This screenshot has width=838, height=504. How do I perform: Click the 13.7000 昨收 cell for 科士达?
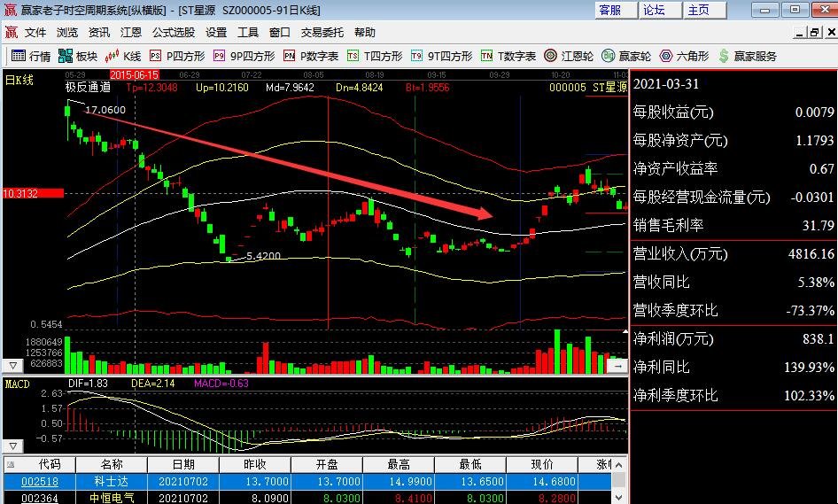(x=255, y=482)
